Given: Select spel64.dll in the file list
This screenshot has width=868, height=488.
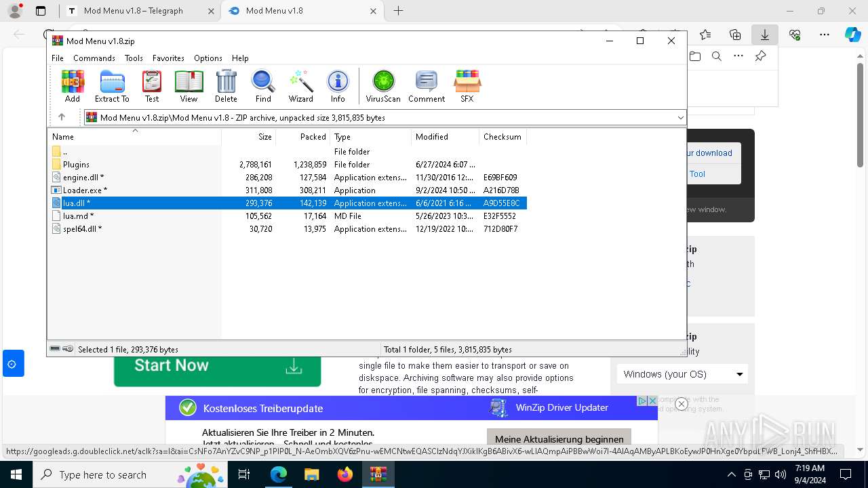Looking at the screenshot, I should 288,229.
